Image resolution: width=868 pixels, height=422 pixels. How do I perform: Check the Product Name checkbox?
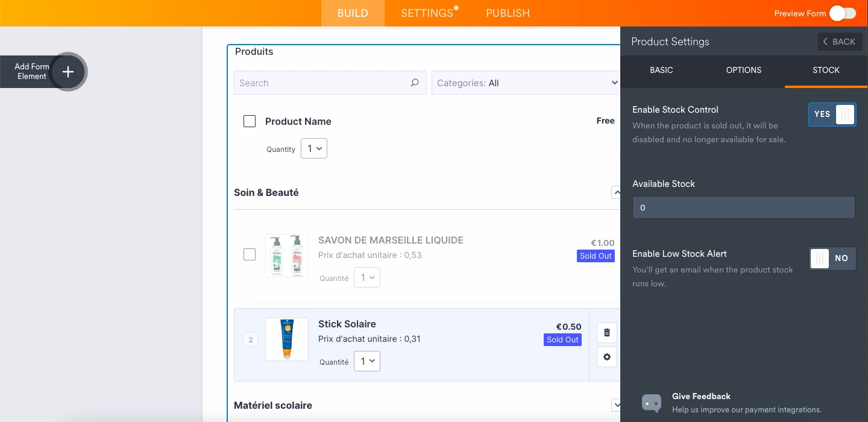pyautogui.click(x=250, y=121)
